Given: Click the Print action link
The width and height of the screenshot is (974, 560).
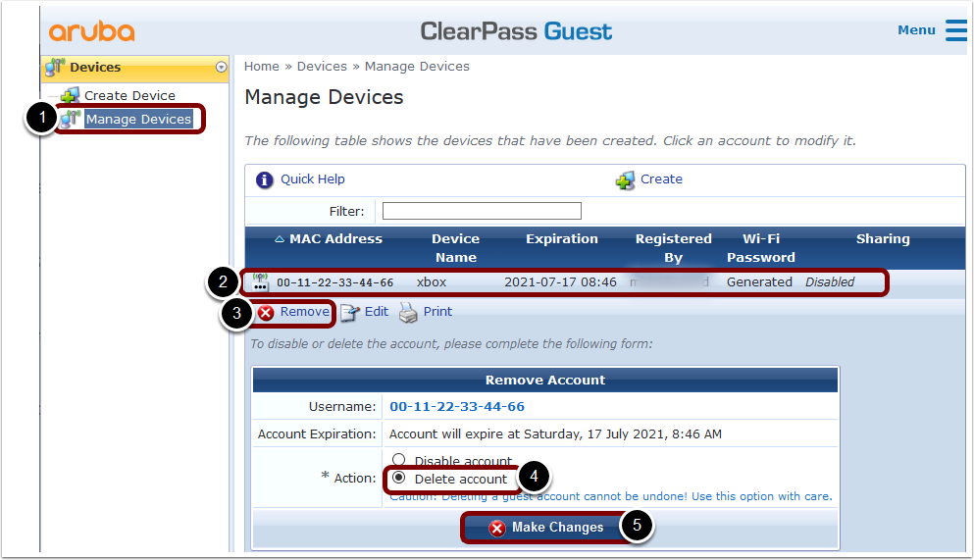Looking at the screenshot, I should (437, 312).
